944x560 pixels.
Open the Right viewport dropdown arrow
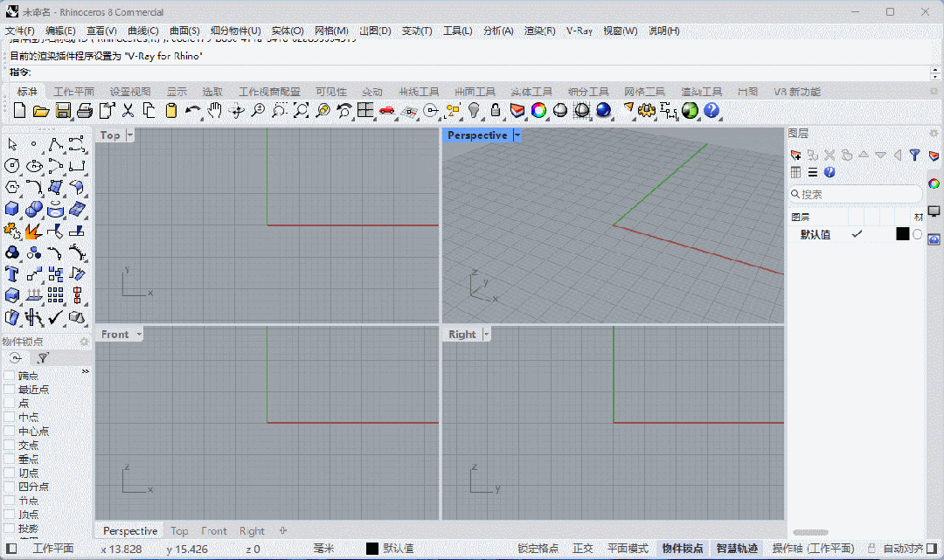486,335
